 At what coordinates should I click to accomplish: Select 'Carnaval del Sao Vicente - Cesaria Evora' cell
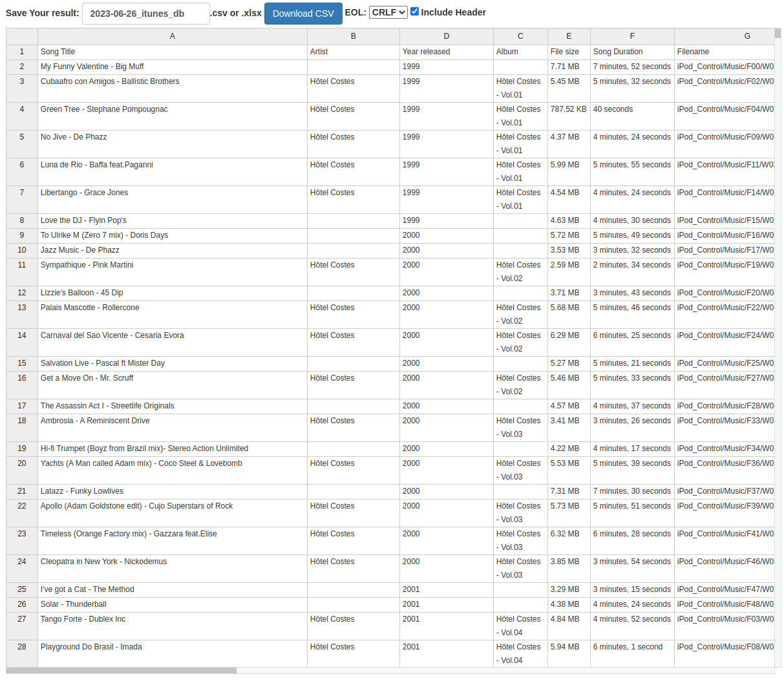click(173, 342)
